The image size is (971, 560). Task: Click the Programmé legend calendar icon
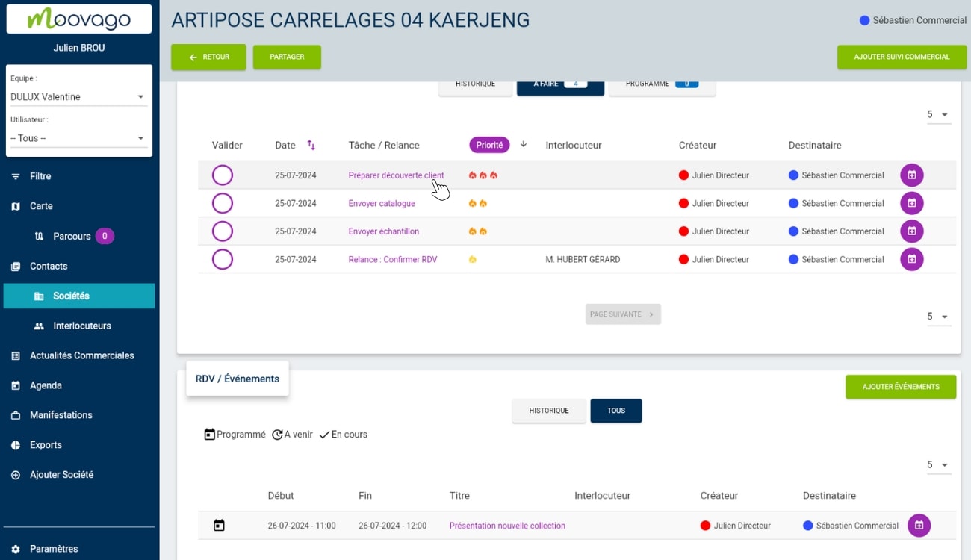pos(210,435)
